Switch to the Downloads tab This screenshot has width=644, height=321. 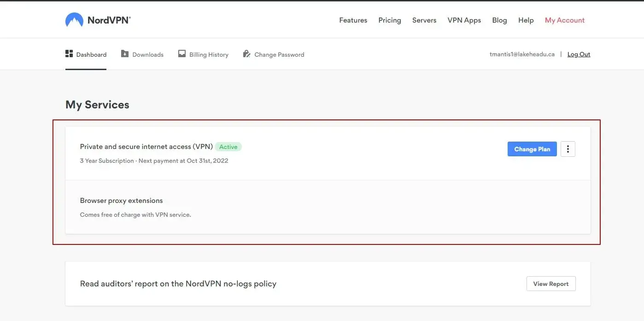pos(142,54)
